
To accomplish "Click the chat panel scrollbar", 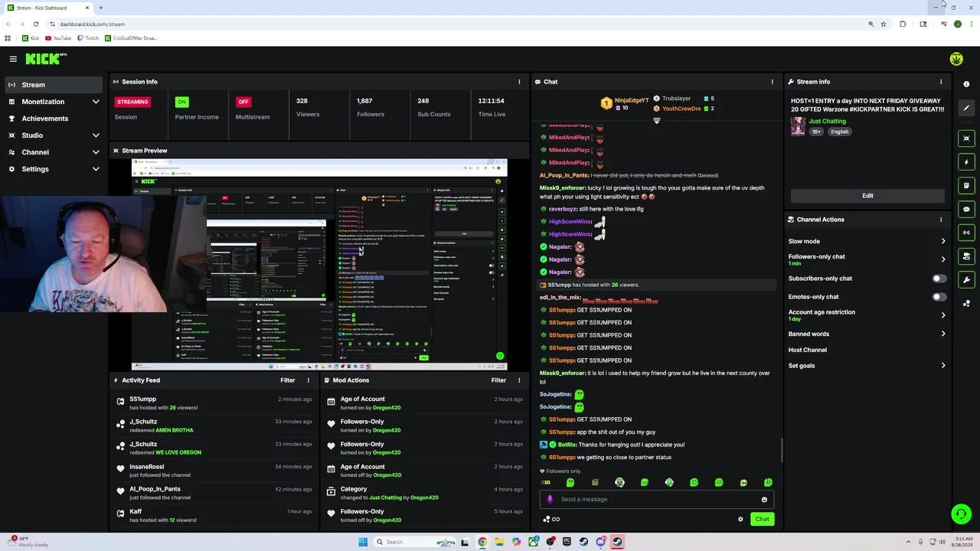I will tap(782, 450).
